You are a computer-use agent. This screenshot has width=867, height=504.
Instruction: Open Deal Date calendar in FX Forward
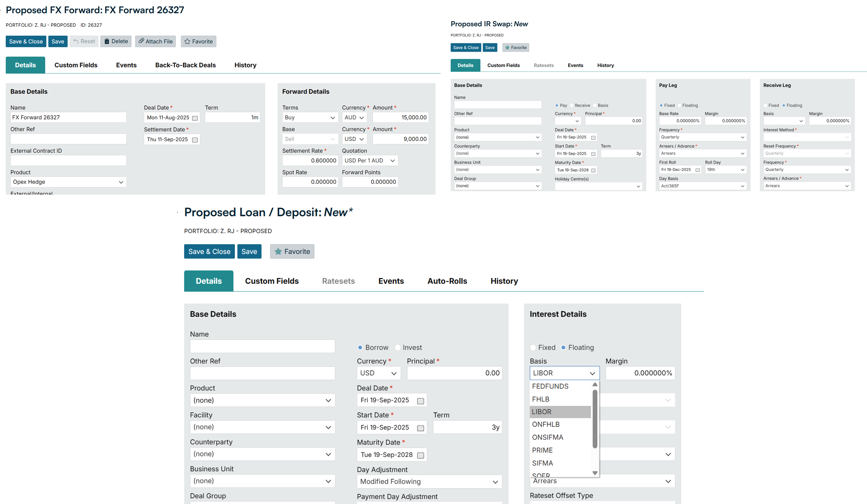[x=195, y=118]
